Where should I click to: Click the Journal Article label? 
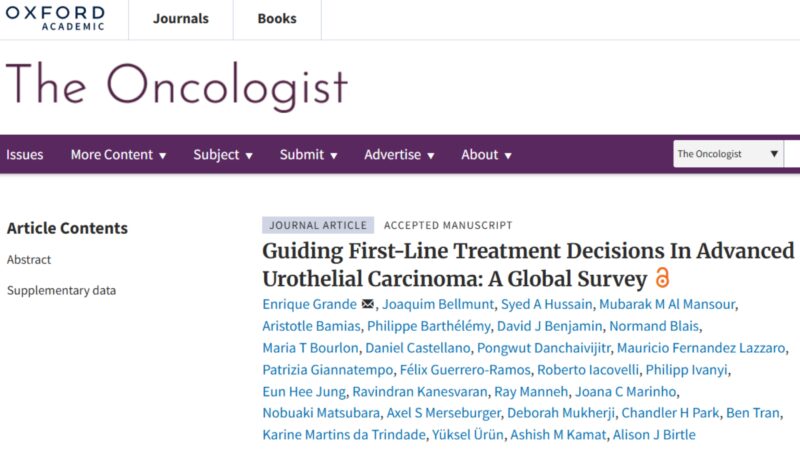(318, 226)
